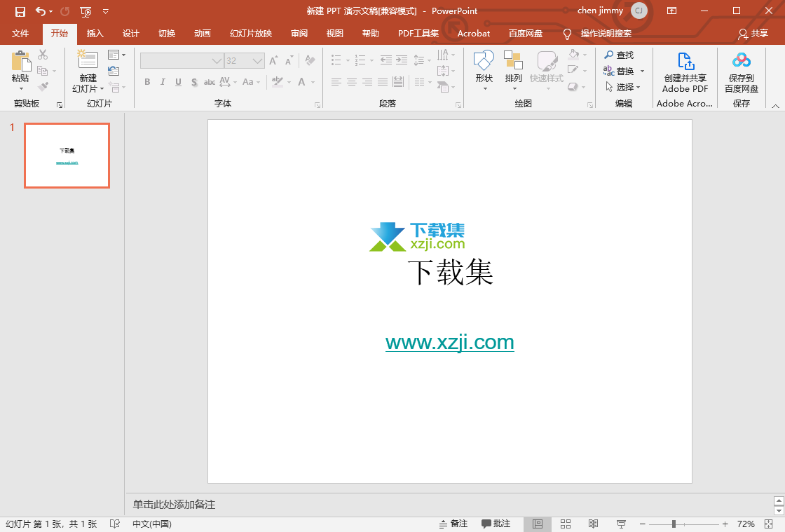Switch to Reading view
This screenshot has width=785, height=532.
coord(593,524)
